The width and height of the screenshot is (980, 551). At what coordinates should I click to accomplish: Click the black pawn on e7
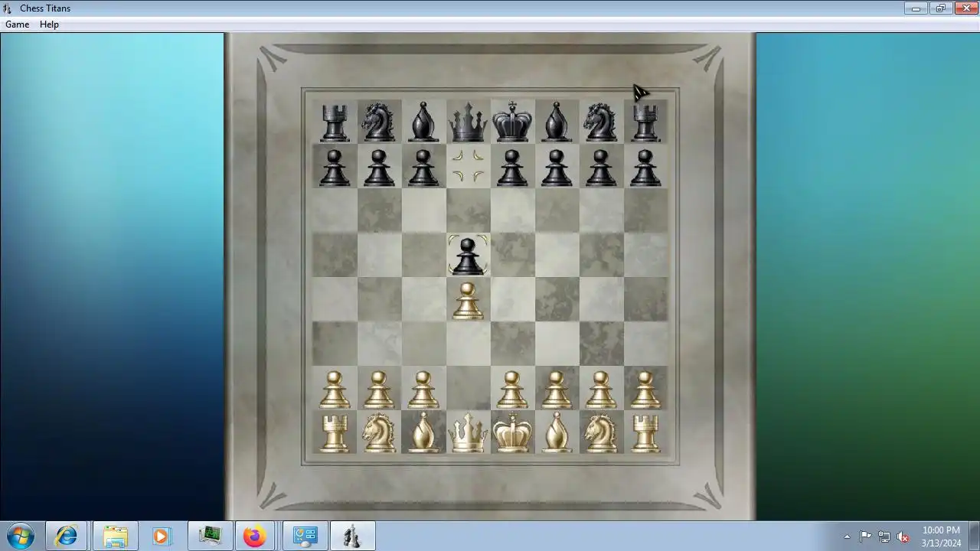click(x=512, y=168)
